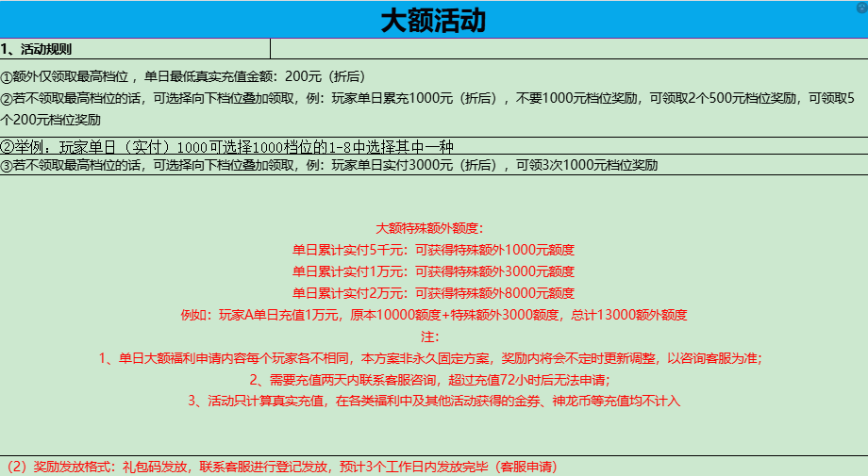
Task: Click note 1 about 单日大额福利申请
Action: pyautogui.click(x=430, y=358)
